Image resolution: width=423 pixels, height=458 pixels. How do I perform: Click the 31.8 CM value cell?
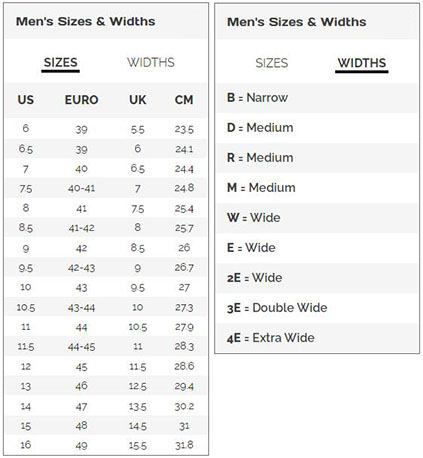(184, 445)
